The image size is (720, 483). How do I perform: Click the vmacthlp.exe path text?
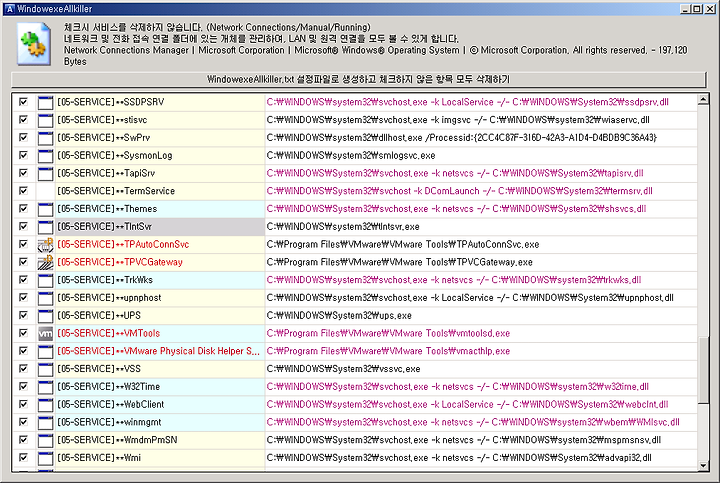pos(388,351)
